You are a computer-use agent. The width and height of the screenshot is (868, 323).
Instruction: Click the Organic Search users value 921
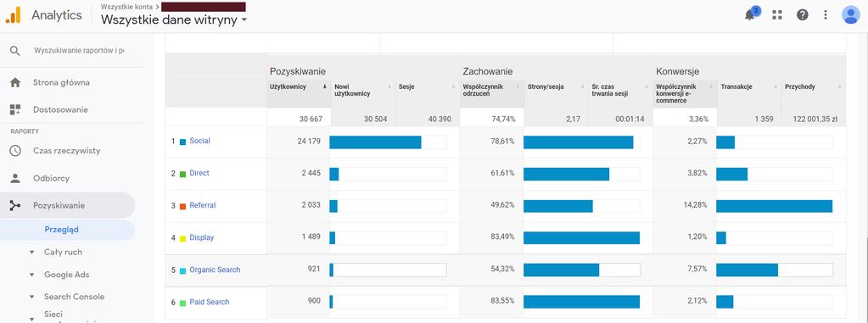[315, 270]
